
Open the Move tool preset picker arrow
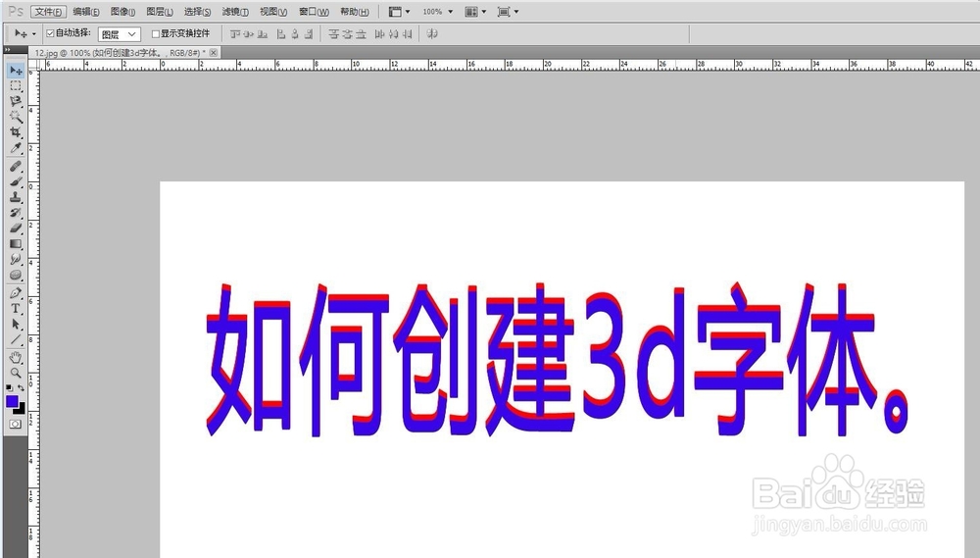tap(33, 33)
